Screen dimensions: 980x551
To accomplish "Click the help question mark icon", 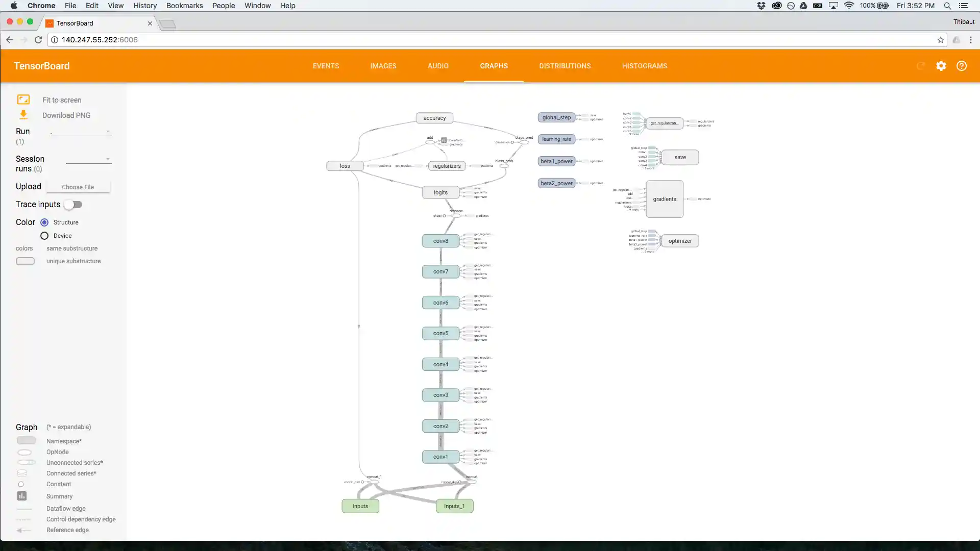I will click(962, 66).
